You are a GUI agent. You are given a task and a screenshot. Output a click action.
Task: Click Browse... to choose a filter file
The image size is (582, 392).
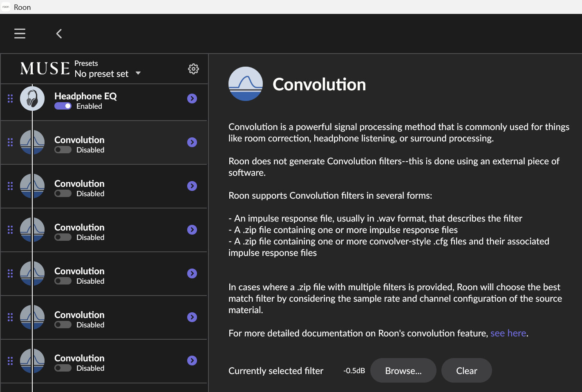click(x=403, y=371)
